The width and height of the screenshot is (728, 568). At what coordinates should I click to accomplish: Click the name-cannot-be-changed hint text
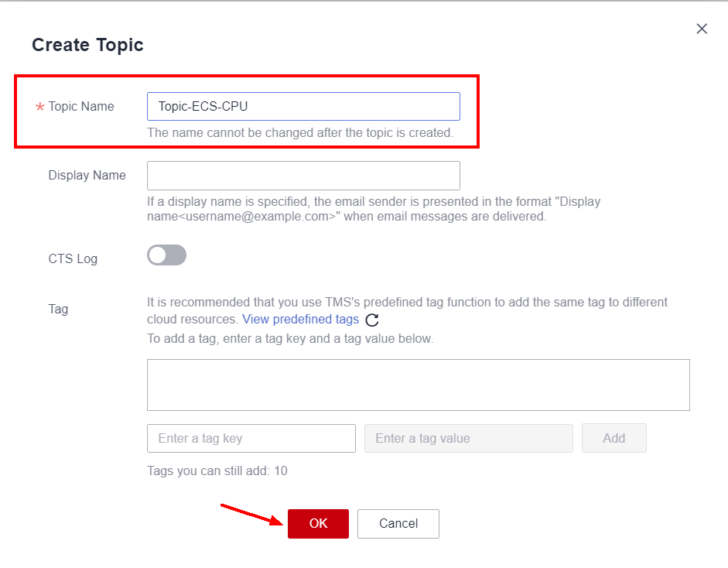299,132
